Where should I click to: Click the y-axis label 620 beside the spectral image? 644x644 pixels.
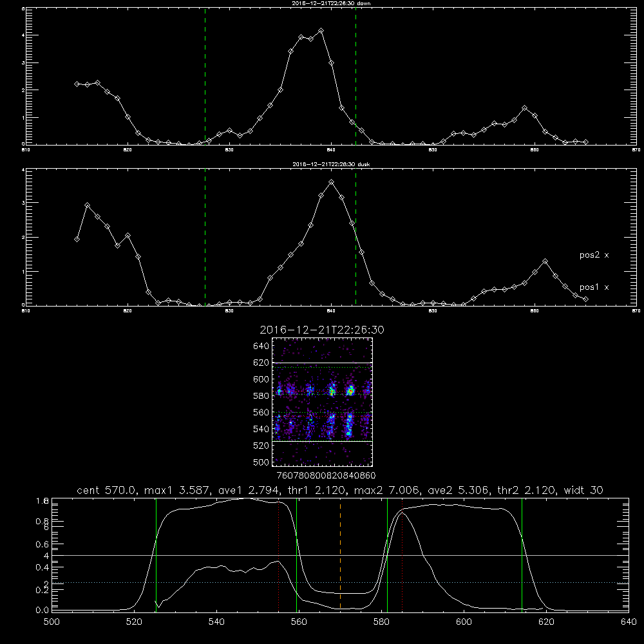pyautogui.click(x=261, y=363)
